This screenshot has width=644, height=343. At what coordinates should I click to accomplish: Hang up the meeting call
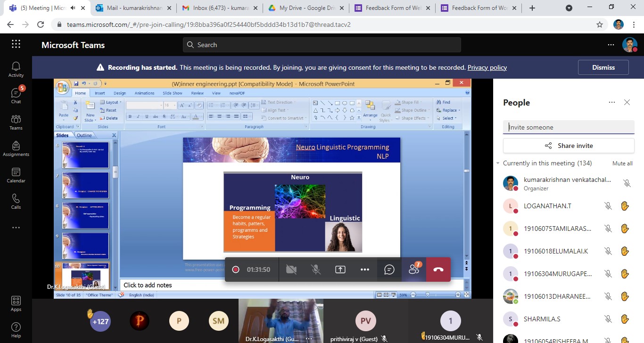tap(438, 269)
